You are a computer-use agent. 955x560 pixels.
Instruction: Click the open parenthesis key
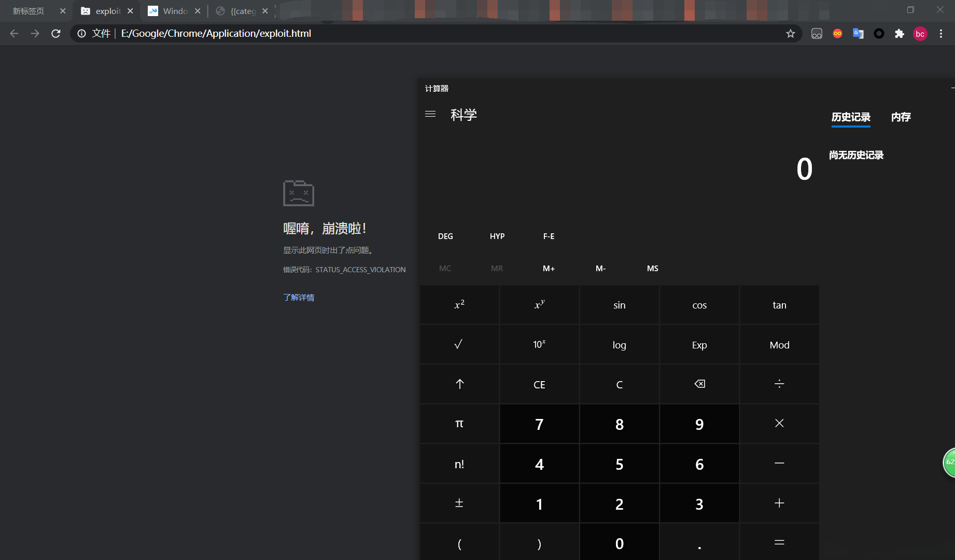[x=459, y=542]
